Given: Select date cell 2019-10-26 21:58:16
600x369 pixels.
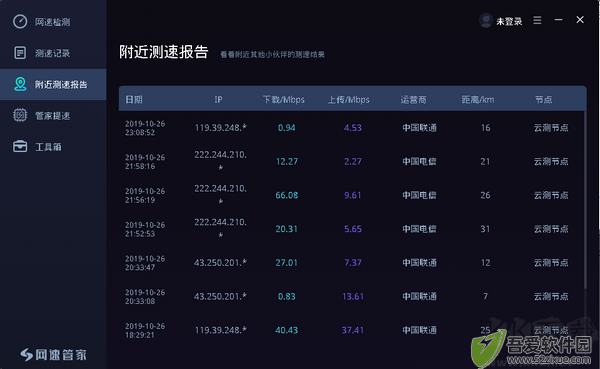Looking at the screenshot, I should tap(145, 162).
